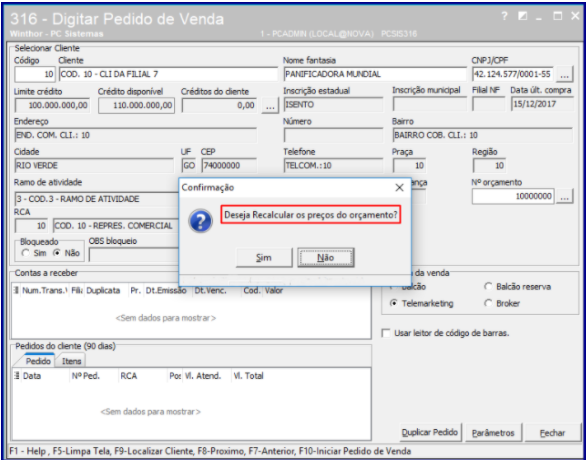588x460 pixels.
Task: Click the Crédito disponível value field
Action: 136,105
